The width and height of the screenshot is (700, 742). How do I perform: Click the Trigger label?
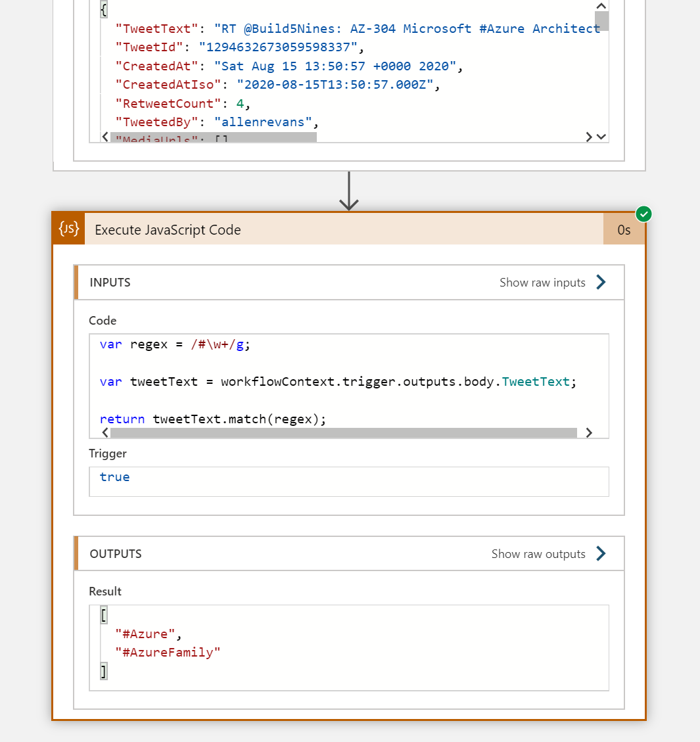[107, 454]
